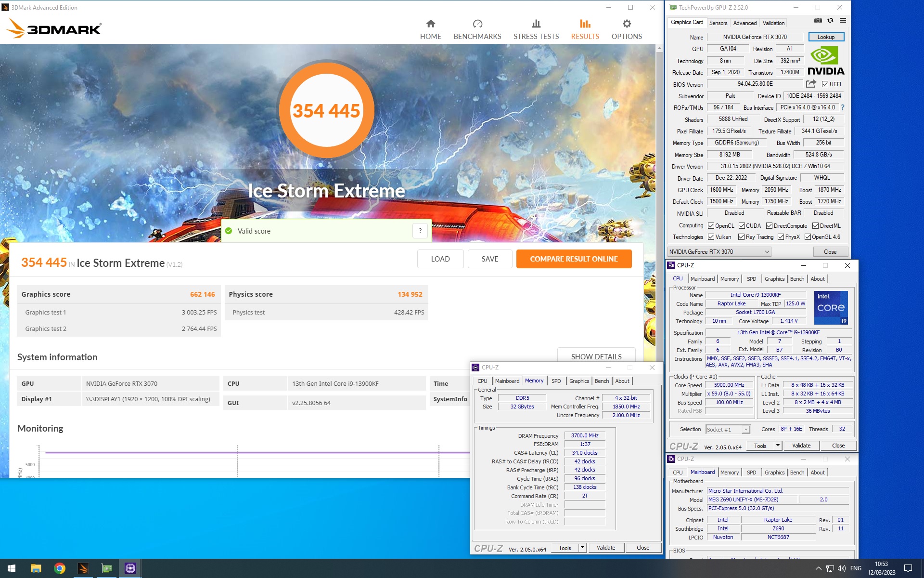Screen dimensions: 924x578
Task: Open Socket #1 selection dropdown in CPU-Z
Action: click(x=728, y=430)
